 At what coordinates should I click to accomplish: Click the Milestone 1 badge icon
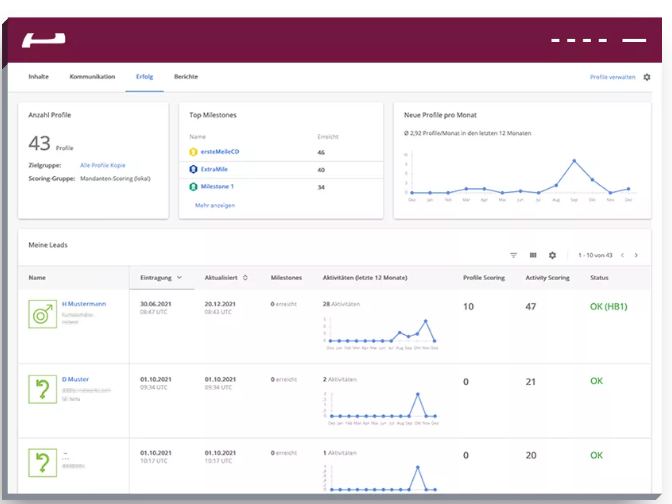point(194,186)
